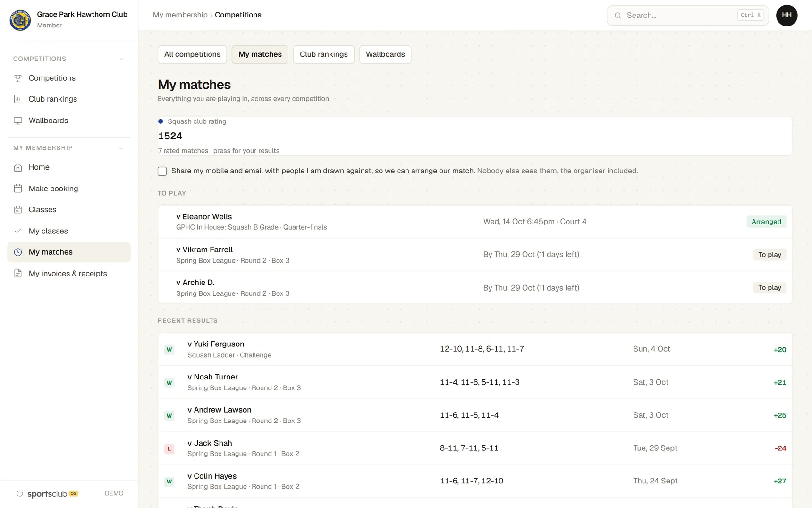812x508 pixels.
Task: Click the Arranged status for Eleanor Wells
Action: coord(766,222)
